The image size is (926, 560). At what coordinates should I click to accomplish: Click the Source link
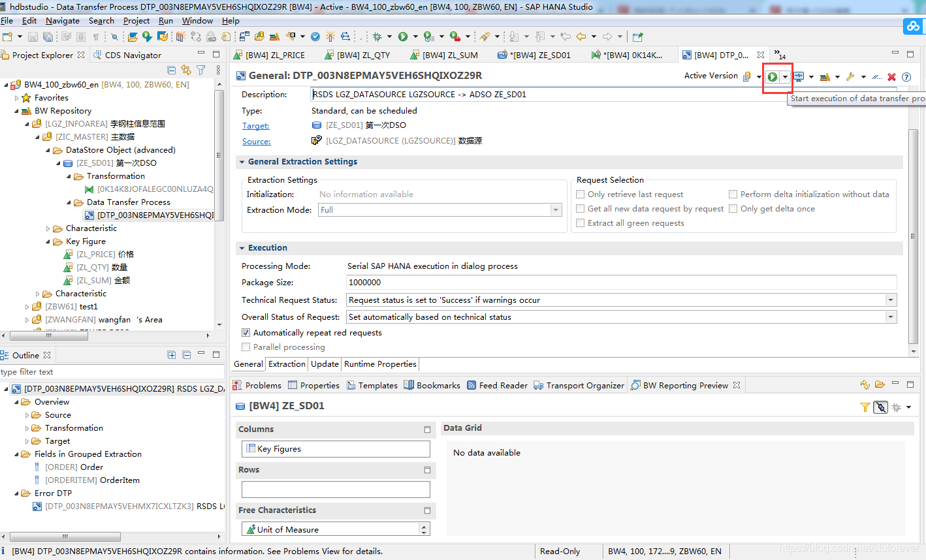(x=256, y=142)
